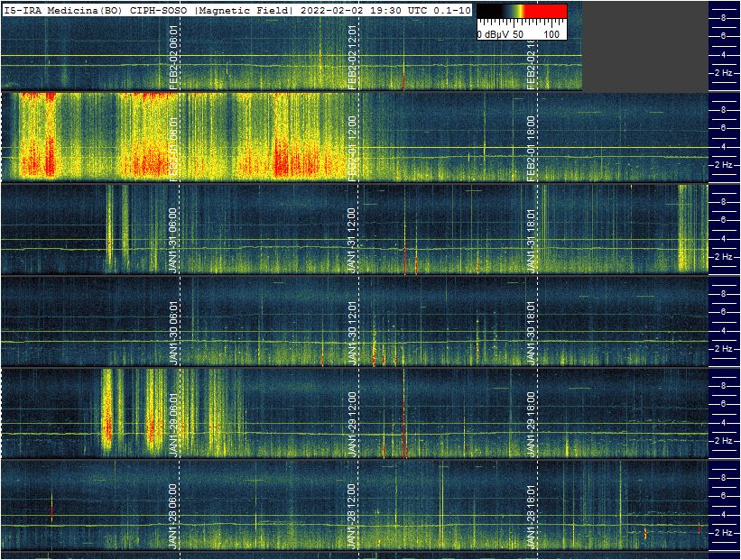
Task: Select the JAN1-29 18:00 time marker
Action: click(533, 426)
